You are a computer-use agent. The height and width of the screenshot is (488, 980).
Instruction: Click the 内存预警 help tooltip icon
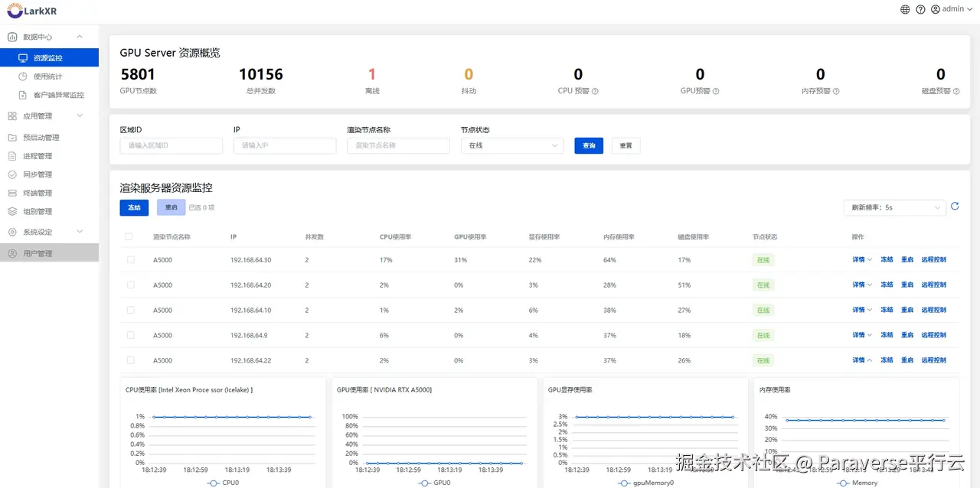(836, 91)
